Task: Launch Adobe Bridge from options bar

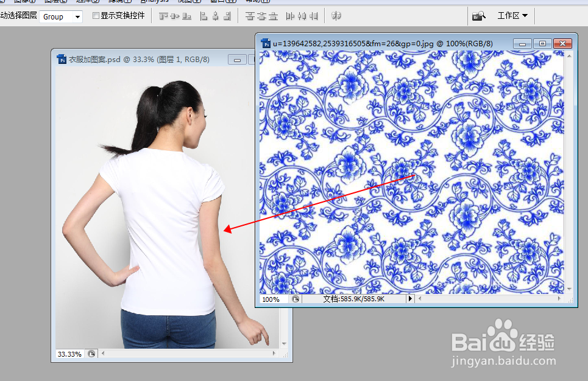Action: coord(479,16)
